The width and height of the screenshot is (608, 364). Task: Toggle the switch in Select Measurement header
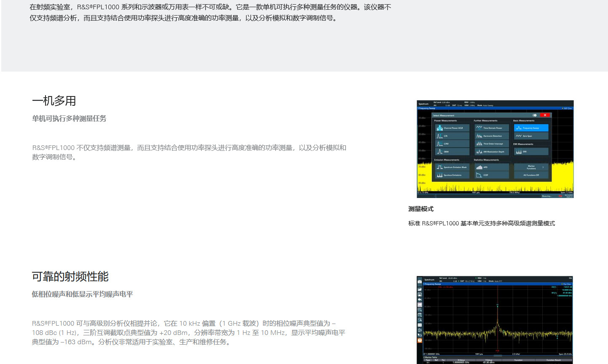[x=534, y=115]
